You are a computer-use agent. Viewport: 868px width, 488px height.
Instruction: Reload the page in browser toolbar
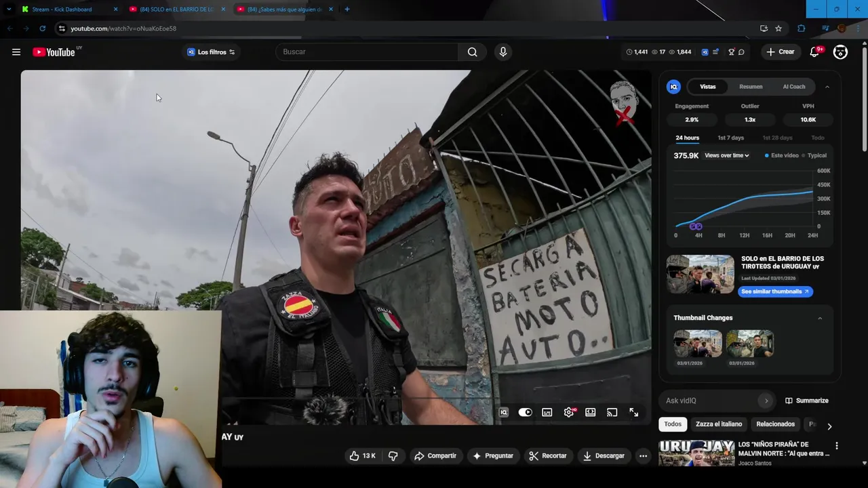(x=42, y=28)
